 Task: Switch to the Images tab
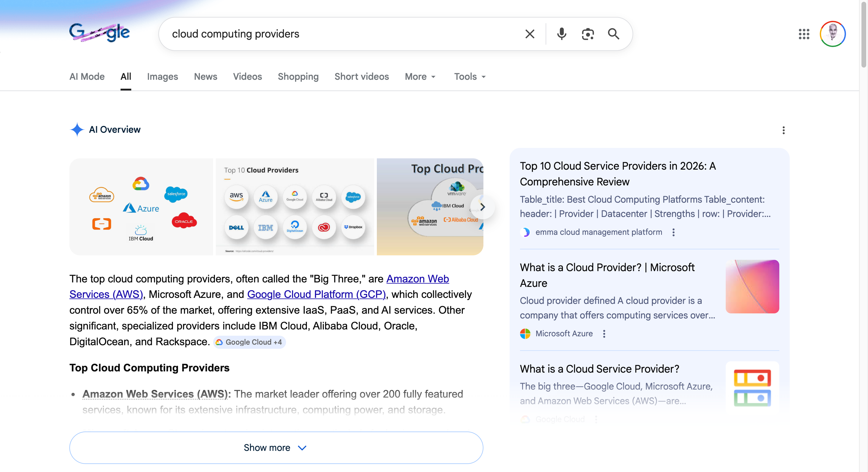tap(163, 77)
